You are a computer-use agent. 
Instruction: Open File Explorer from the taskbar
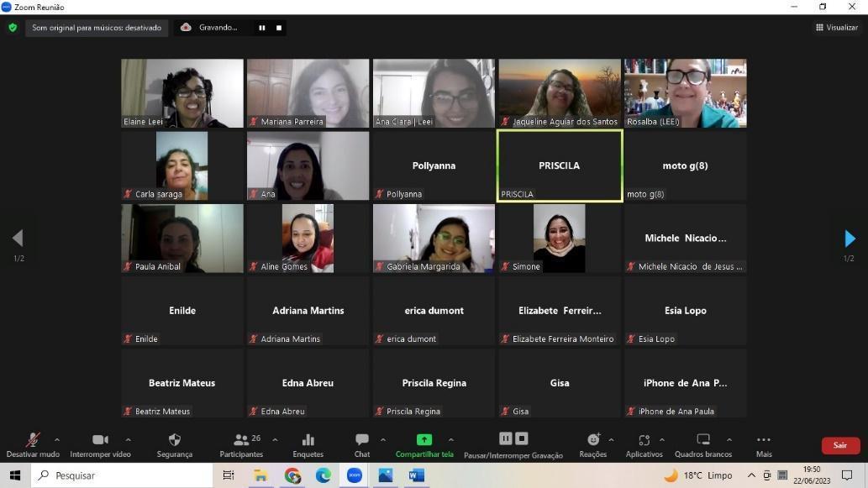[x=260, y=475]
